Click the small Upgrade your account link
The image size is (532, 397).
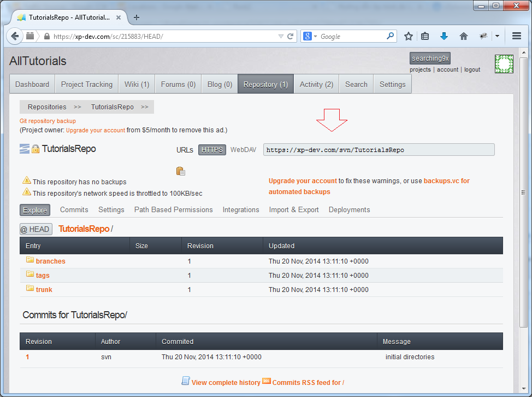[x=96, y=130]
